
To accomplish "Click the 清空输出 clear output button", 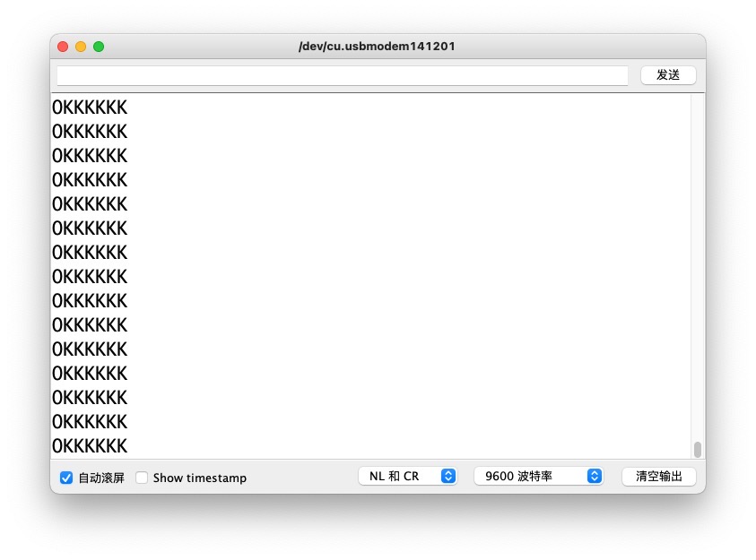I will tap(658, 476).
